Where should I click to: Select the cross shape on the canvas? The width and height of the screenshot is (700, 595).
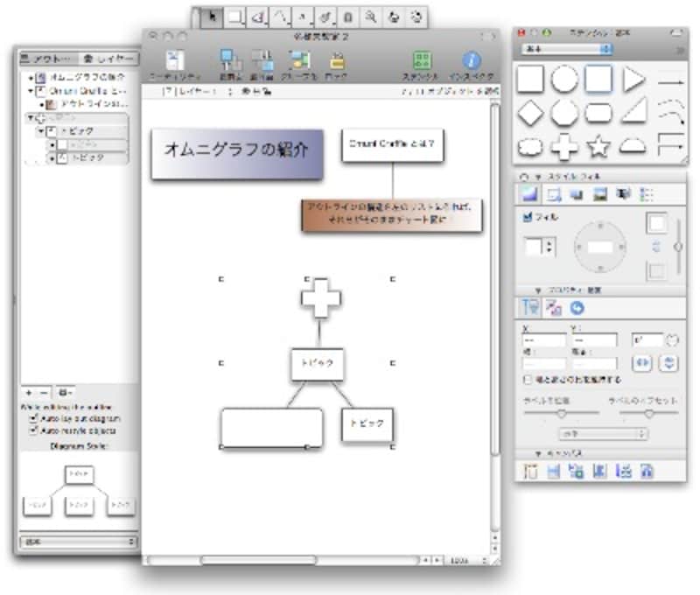(320, 298)
